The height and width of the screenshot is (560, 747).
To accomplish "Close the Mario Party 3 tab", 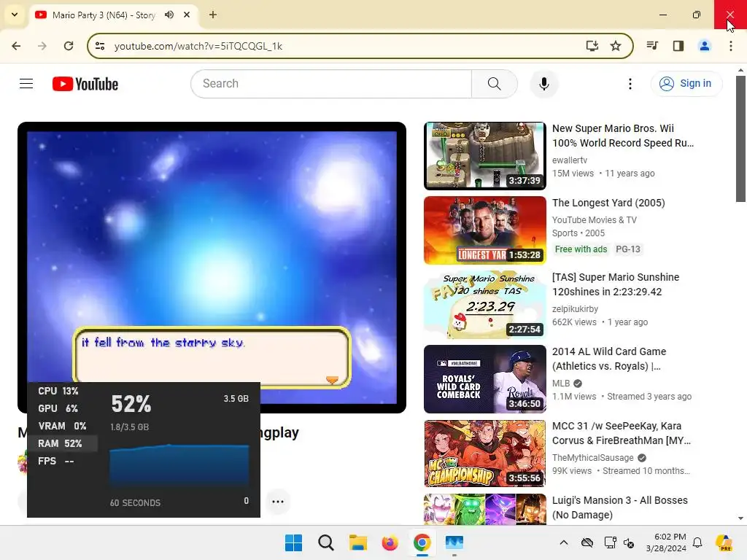I will point(187,15).
